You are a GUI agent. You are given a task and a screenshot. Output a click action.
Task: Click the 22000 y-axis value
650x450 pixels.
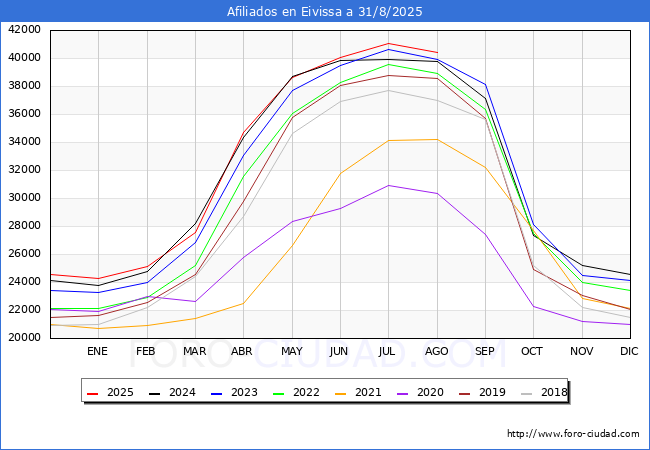(x=24, y=310)
